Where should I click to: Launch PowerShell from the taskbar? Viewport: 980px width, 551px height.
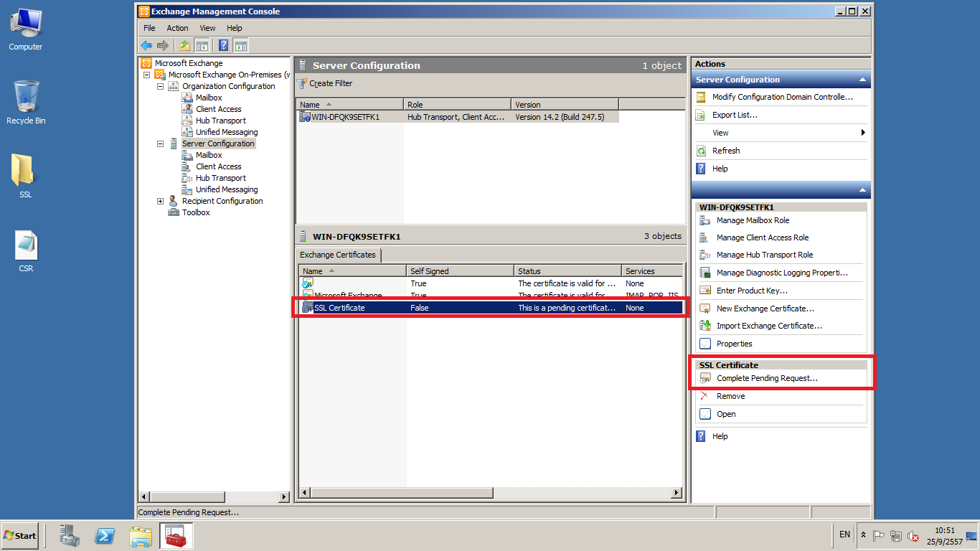click(105, 536)
